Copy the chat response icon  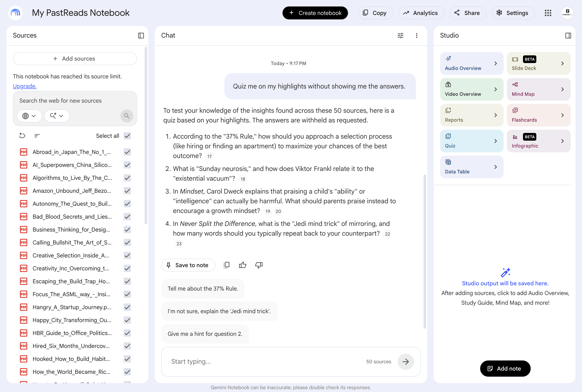(x=226, y=265)
